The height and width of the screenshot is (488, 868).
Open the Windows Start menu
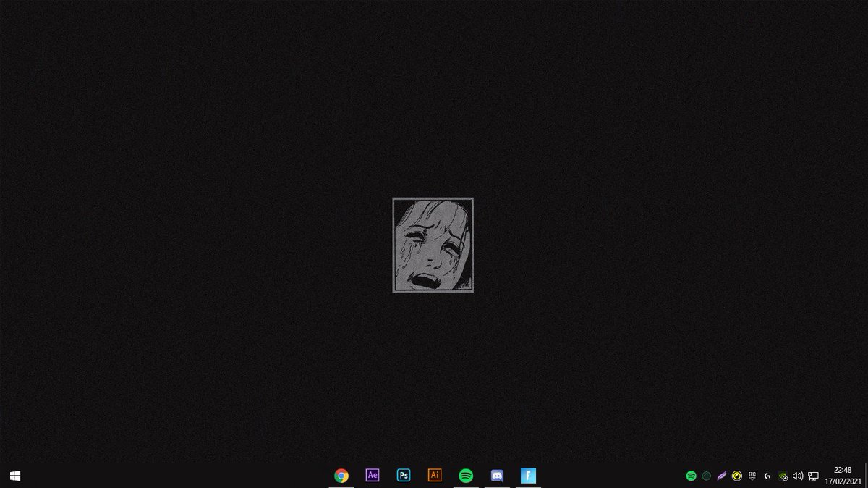(14, 476)
